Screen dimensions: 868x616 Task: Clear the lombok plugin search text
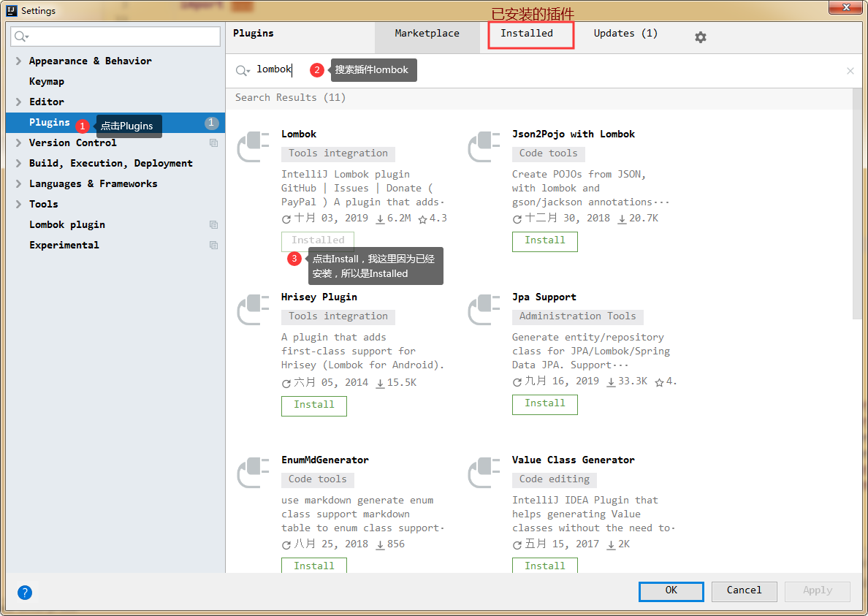850,70
